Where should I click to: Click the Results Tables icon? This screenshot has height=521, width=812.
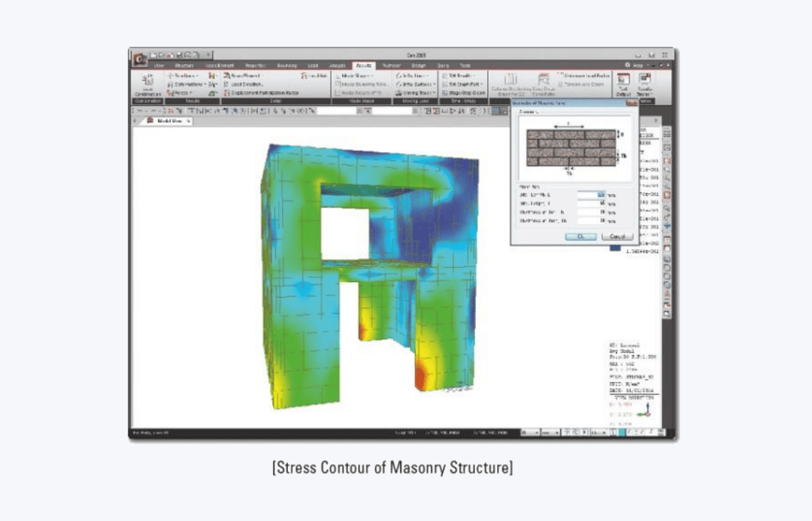(x=645, y=84)
